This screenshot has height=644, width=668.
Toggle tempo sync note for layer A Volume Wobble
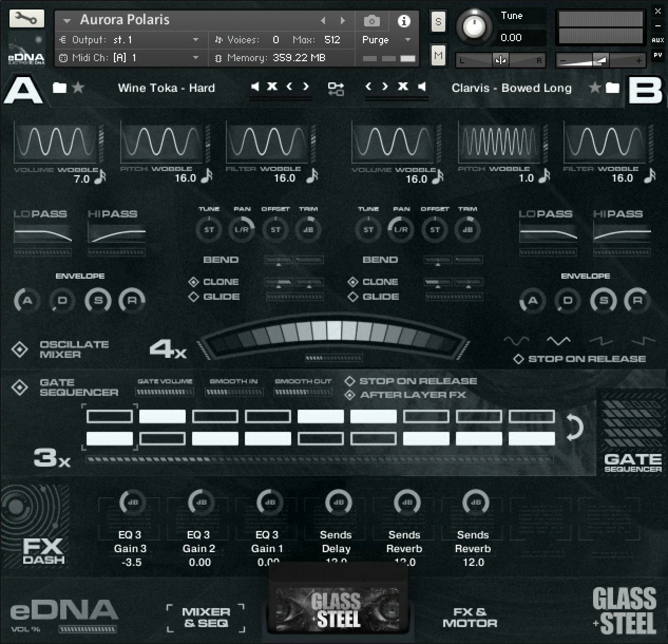click(99, 177)
